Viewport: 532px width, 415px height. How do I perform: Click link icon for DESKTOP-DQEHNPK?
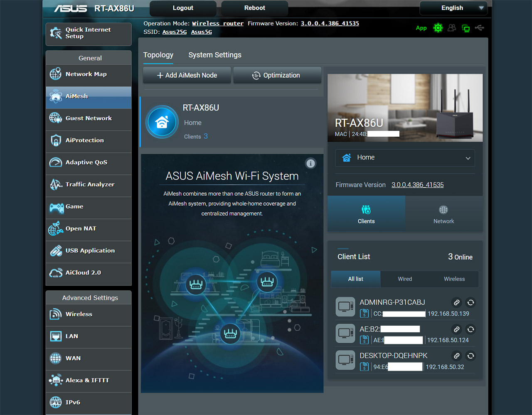456,356
